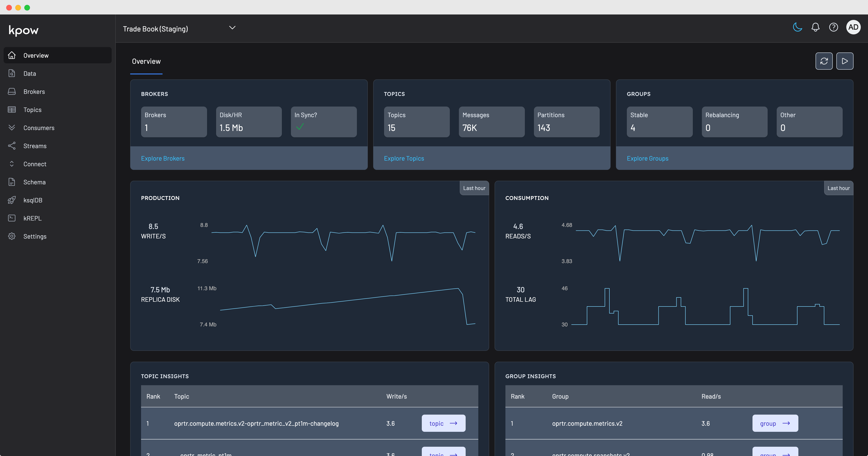Open the Production chart's Last hour selector

(x=474, y=188)
